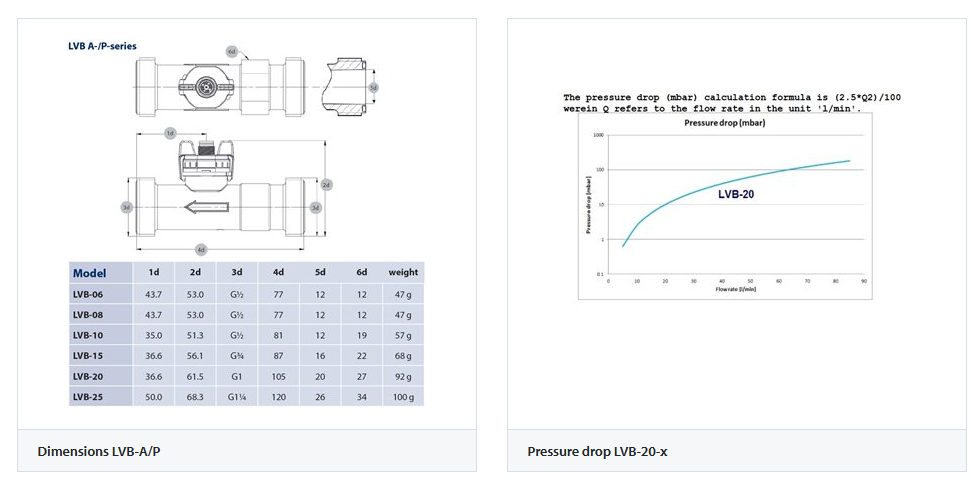The width and height of the screenshot is (971, 490).
Task: Click the Flowrate [l/min] axis label
Action: (735, 289)
